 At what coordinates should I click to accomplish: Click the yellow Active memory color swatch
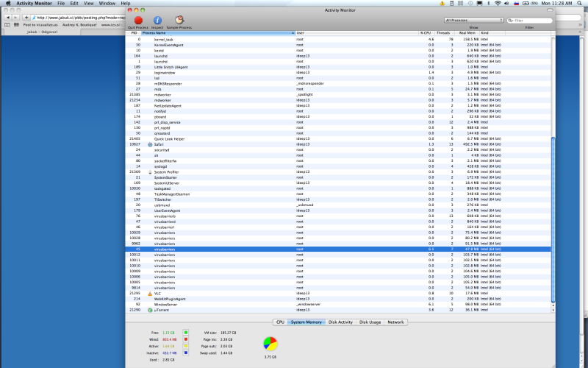pos(186,346)
